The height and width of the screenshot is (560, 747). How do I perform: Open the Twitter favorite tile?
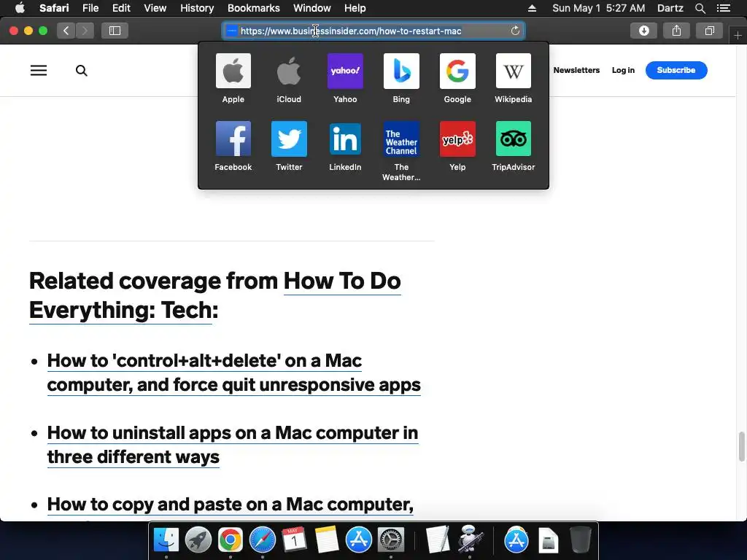coord(289,146)
